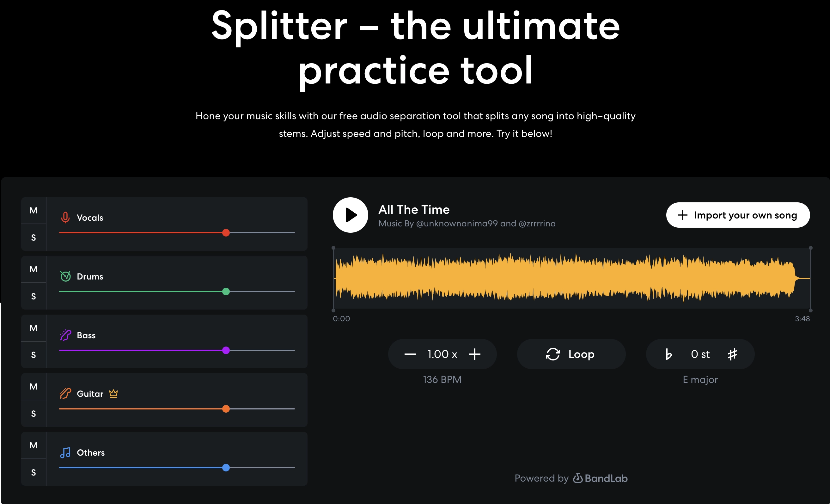
Task: Solo the Drums track with S button
Action: click(x=33, y=295)
